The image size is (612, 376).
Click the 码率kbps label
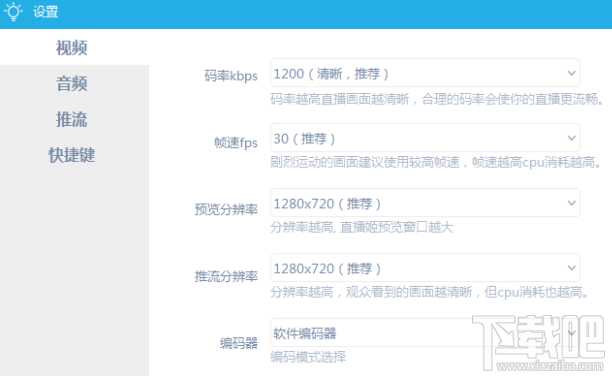point(231,76)
